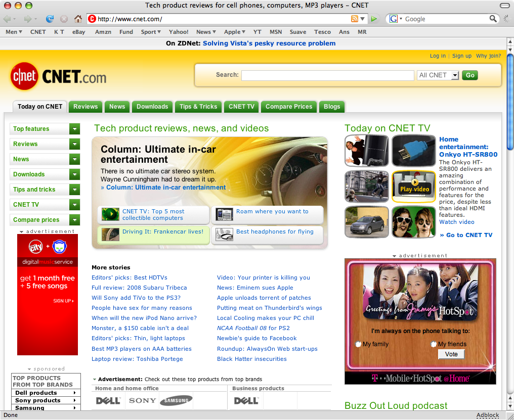
Task: Open the Blogs tab
Action: tap(332, 107)
